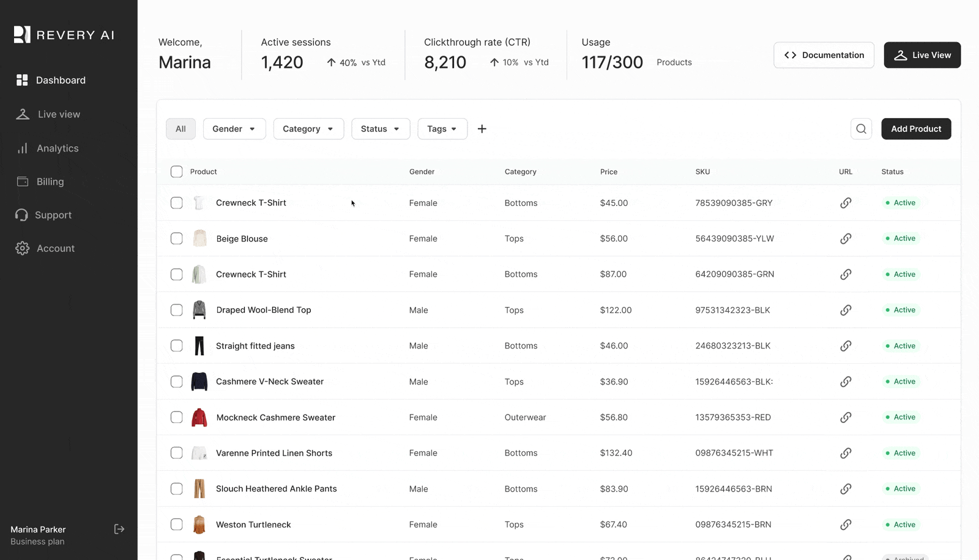This screenshot has width=979, height=560.
Task: Open URL link icon for Mockneck Cashmere Sweater
Action: pyautogui.click(x=846, y=418)
